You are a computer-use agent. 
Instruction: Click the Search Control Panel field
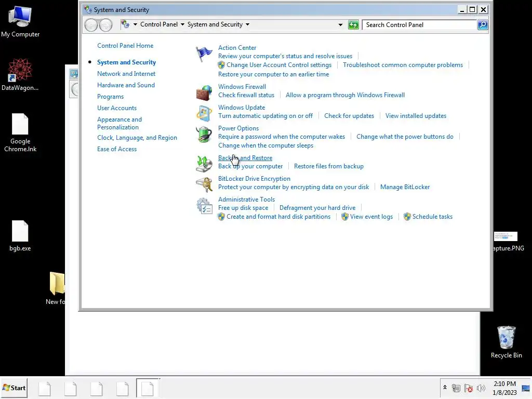419,25
